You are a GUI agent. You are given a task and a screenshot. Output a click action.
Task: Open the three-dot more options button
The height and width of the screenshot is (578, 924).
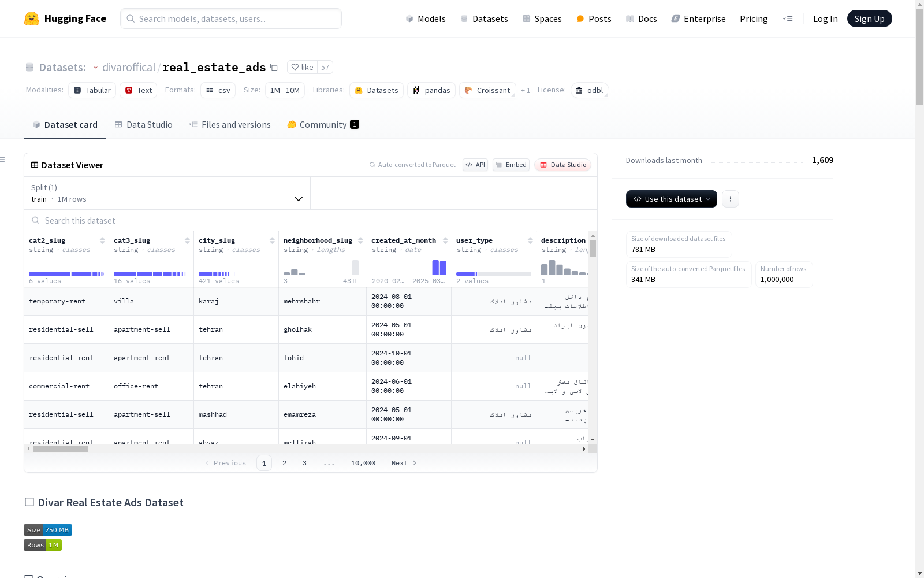point(731,199)
